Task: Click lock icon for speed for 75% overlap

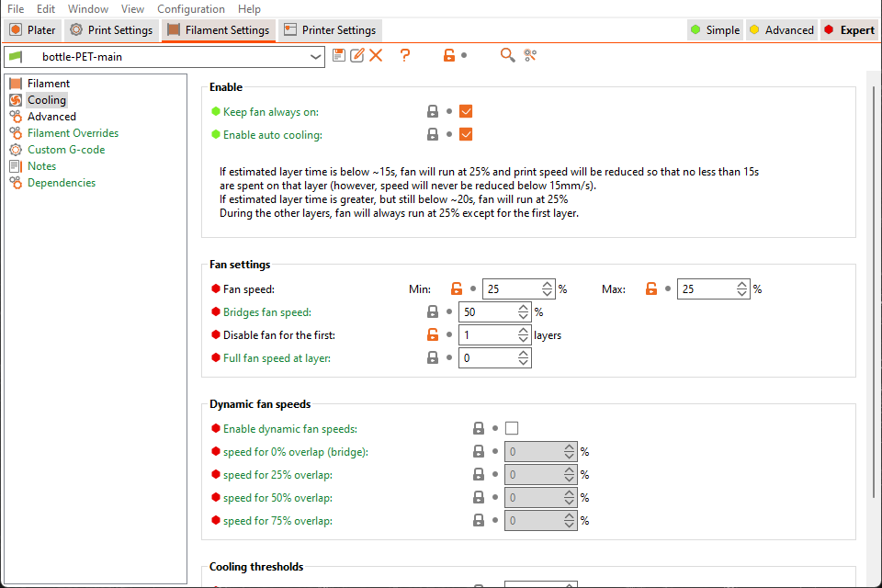Action: [479, 521]
